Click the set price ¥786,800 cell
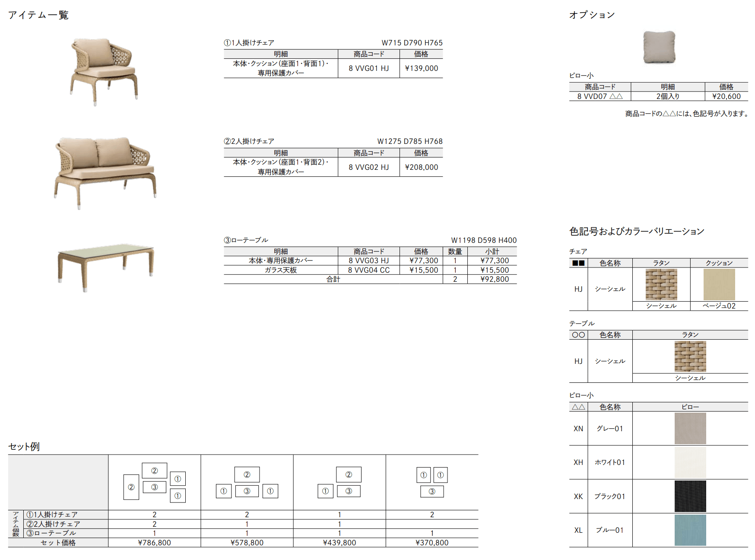Viewport: 755px width, 560px height. pos(154,542)
